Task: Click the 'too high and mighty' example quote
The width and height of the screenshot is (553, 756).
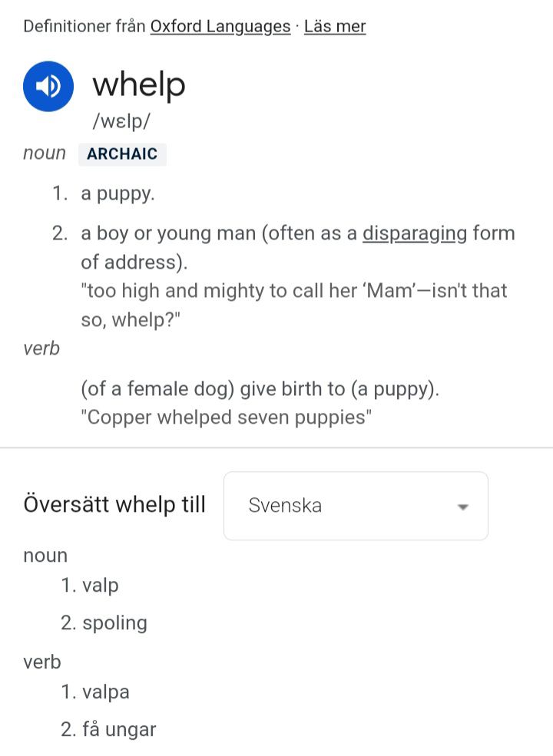Action: pos(293,291)
